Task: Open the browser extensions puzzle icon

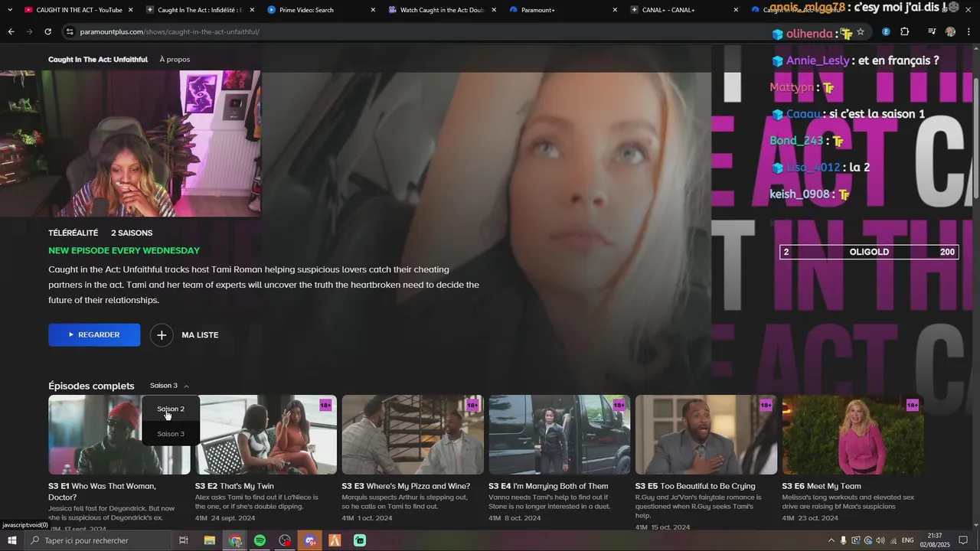Action: tap(905, 32)
